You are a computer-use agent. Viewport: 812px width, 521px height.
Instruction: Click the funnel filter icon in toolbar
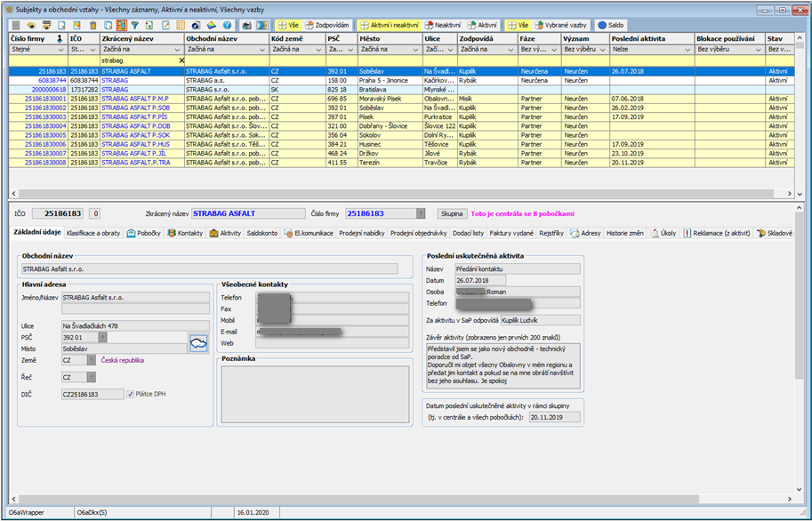tap(135, 26)
